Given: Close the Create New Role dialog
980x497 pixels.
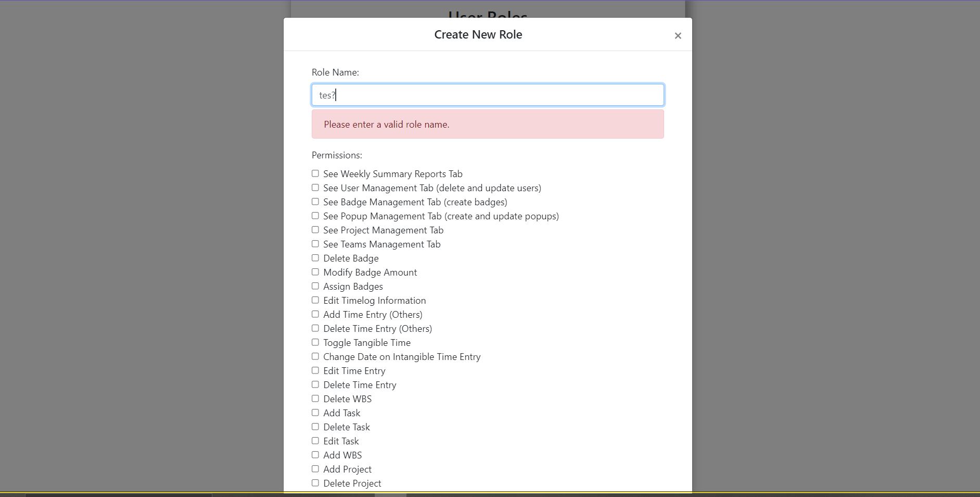Looking at the screenshot, I should 678,35.
